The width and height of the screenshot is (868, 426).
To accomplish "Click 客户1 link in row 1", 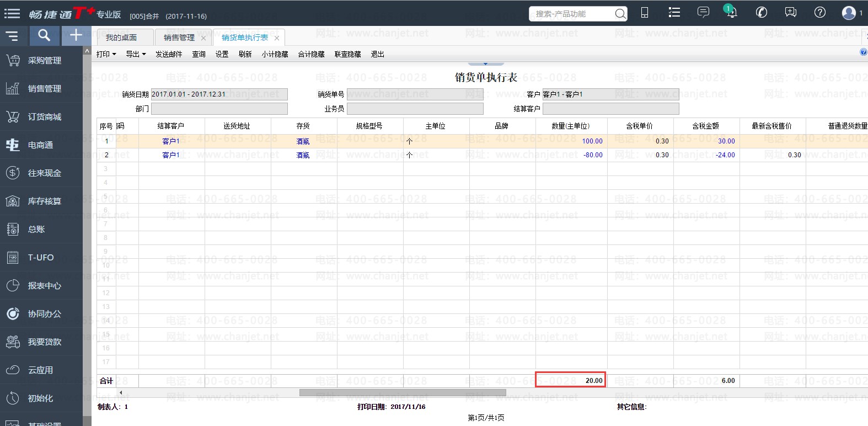I will [x=170, y=141].
